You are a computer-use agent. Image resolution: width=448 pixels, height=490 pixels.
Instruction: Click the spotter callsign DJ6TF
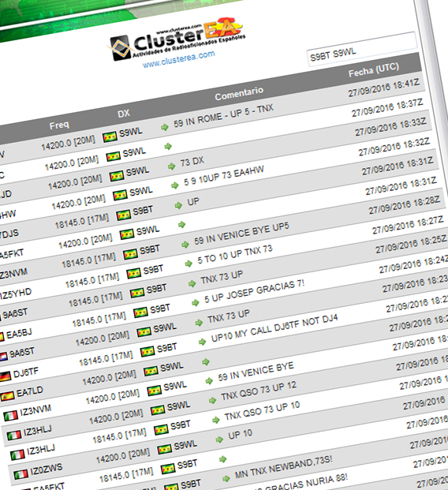click(26, 372)
